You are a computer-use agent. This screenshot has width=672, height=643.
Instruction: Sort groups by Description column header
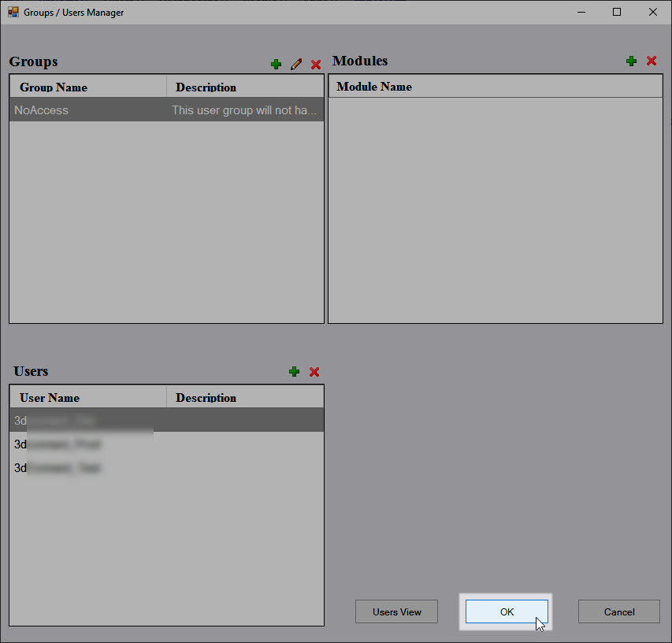coord(244,87)
